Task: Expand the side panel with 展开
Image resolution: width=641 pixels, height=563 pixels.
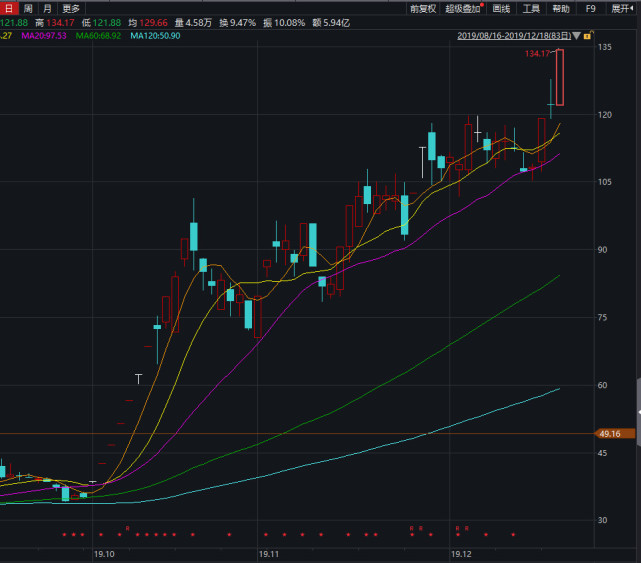Action: click(623, 9)
